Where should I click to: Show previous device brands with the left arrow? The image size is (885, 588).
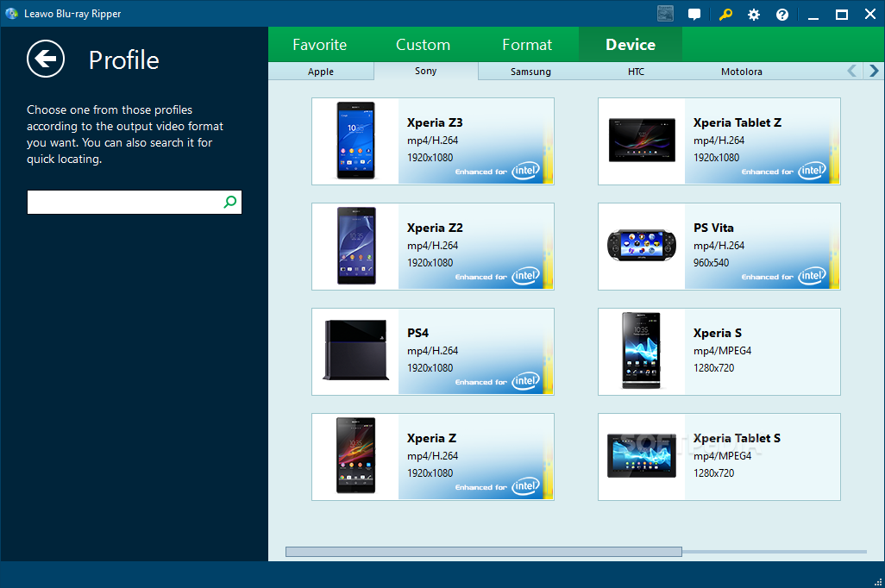pos(851,71)
